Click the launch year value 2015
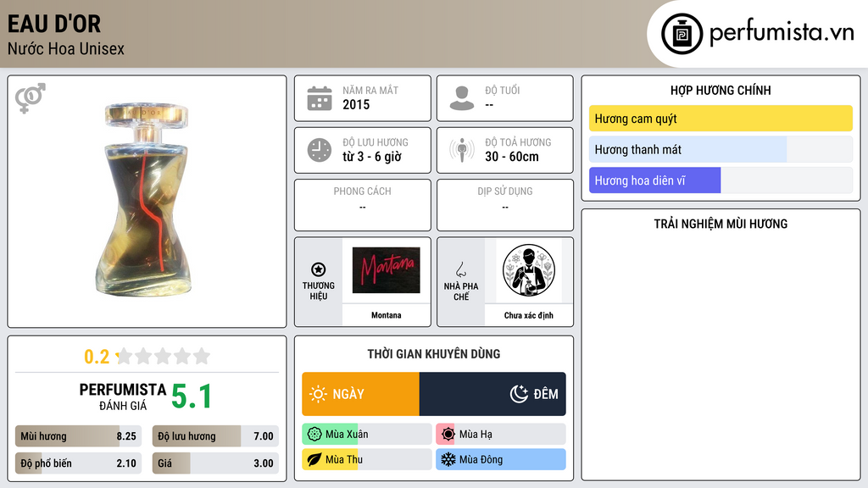 tap(356, 104)
